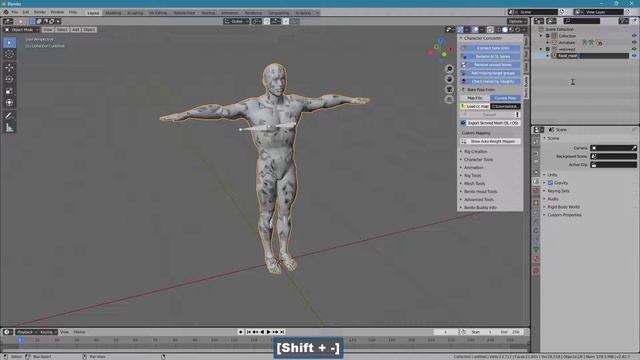Select the Map File option

[475, 98]
